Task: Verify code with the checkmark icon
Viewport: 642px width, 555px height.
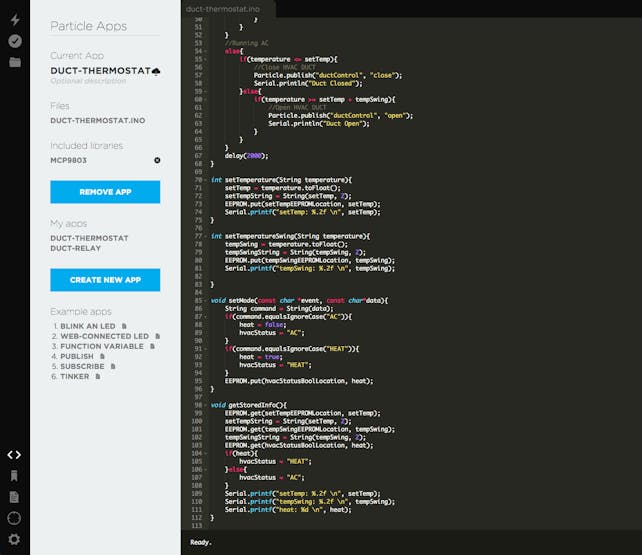Action: pos(15,41)
